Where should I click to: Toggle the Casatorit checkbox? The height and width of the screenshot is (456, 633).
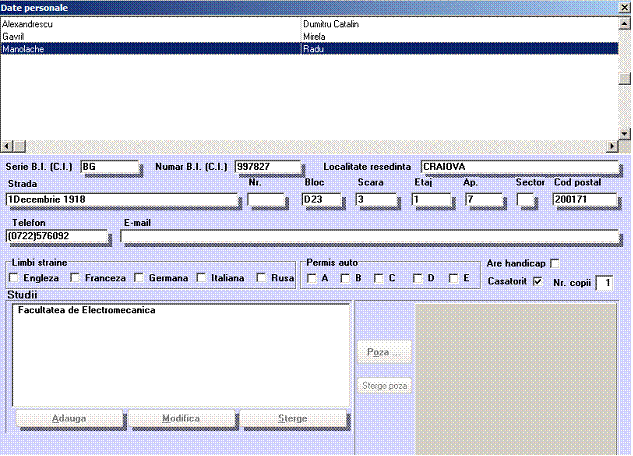pyautogui.click(x=538, y=282)
